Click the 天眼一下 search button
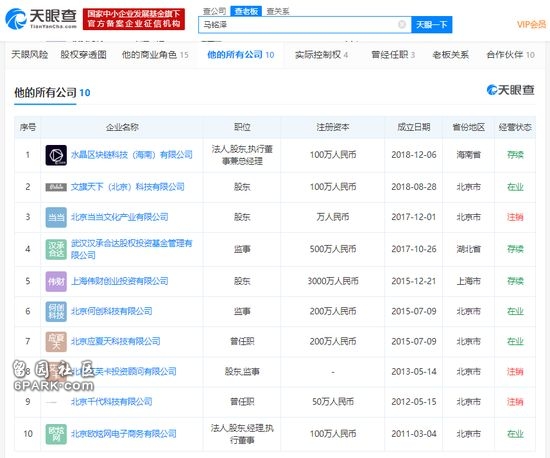The height and width of the screenshot is (458, 550). (432, 25)
